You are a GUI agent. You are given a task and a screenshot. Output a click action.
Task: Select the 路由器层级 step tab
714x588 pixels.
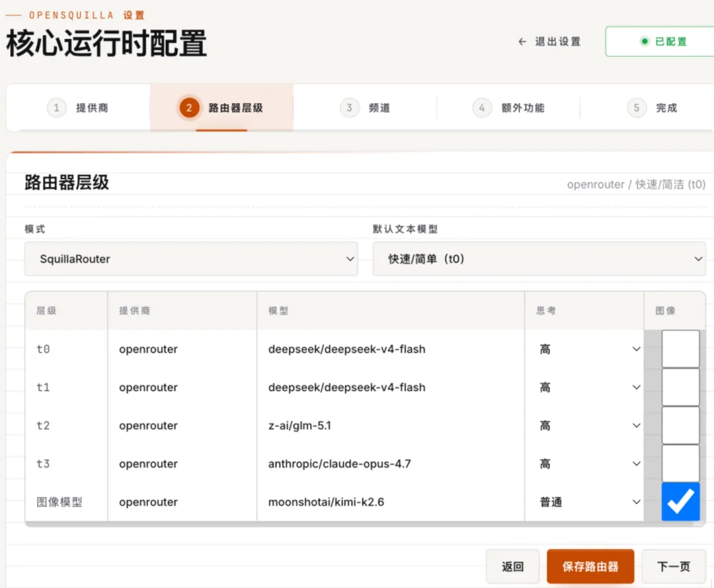pyautogui.click(x=221, y=108)
